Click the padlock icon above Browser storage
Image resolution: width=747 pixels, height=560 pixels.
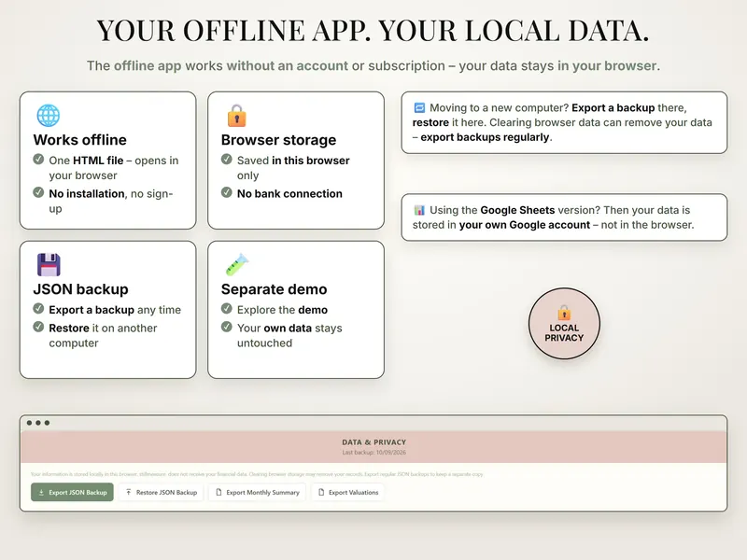(x=236, y=115)
